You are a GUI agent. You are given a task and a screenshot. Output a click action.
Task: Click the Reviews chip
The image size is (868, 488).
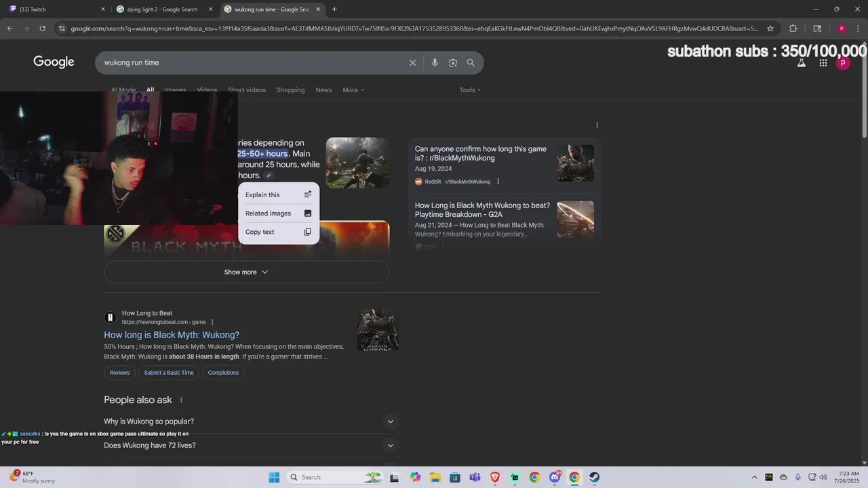coord(119,373)
